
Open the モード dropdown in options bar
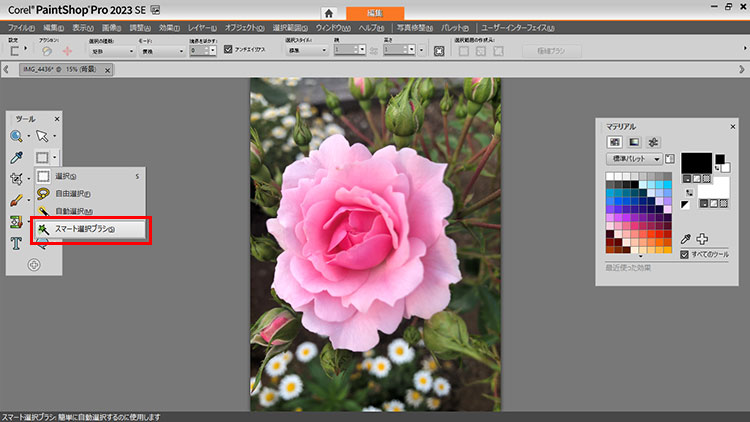coord(159,49)
